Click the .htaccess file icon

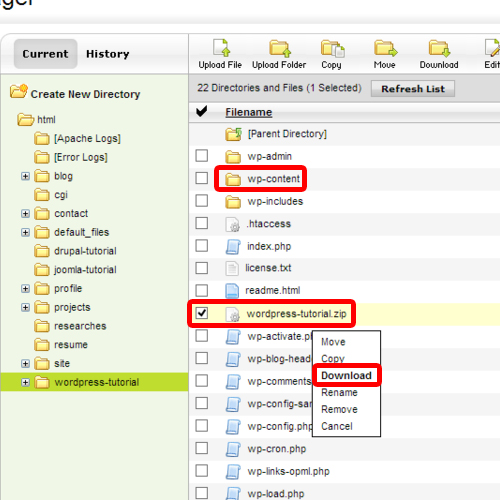pyautogui.click(x=233, y=224)
